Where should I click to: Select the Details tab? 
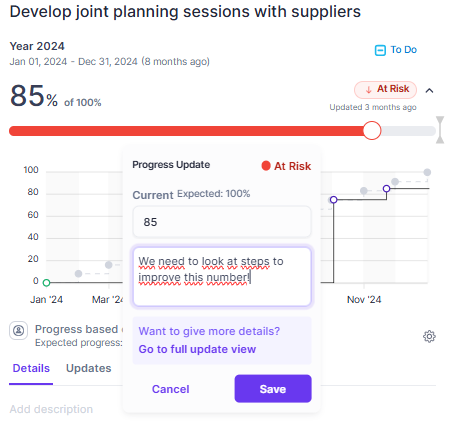[x=31, y=368]
